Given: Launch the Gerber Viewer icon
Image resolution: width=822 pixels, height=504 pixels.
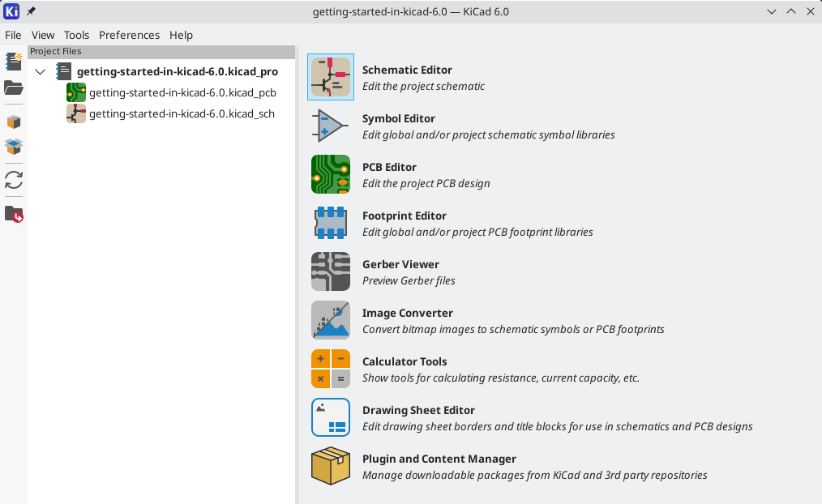Looking at the screenshot, I should [x=331, y=271].
